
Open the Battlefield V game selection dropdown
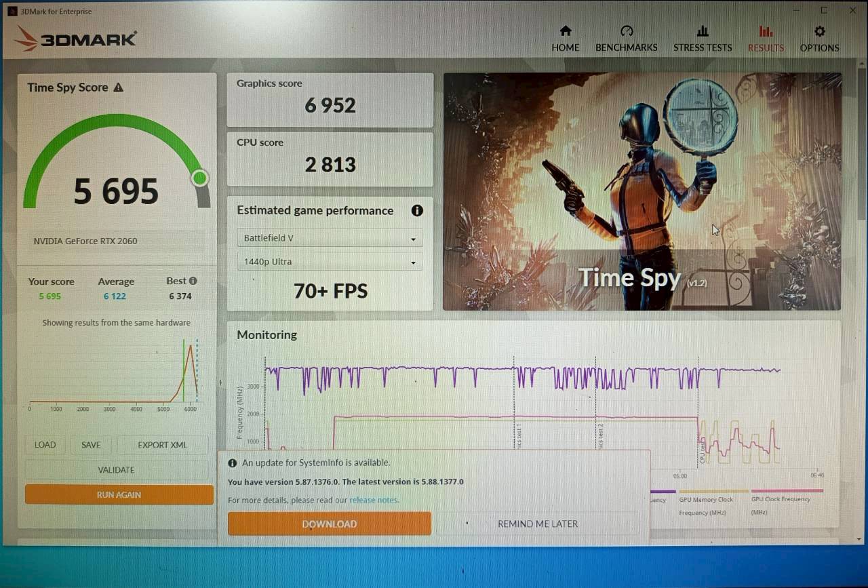[x=413, y=237]
